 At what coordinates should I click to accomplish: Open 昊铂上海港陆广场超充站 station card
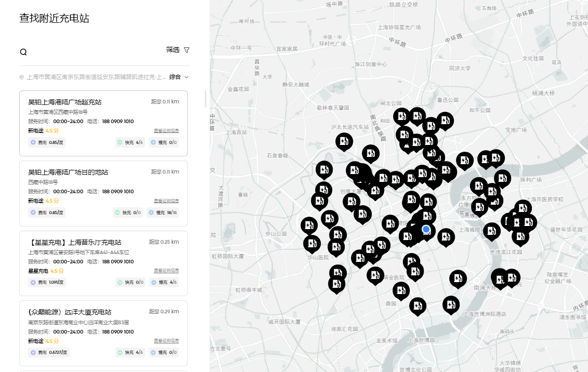103,123
